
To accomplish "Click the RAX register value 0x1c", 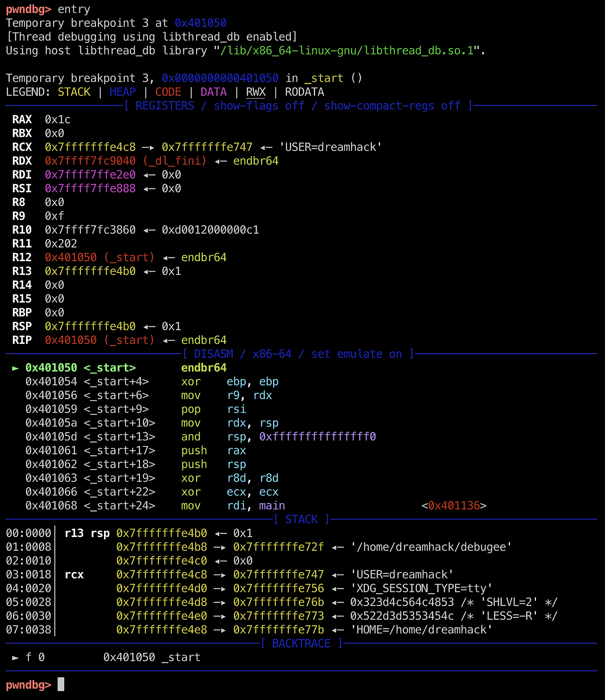I will click(58, 120).
